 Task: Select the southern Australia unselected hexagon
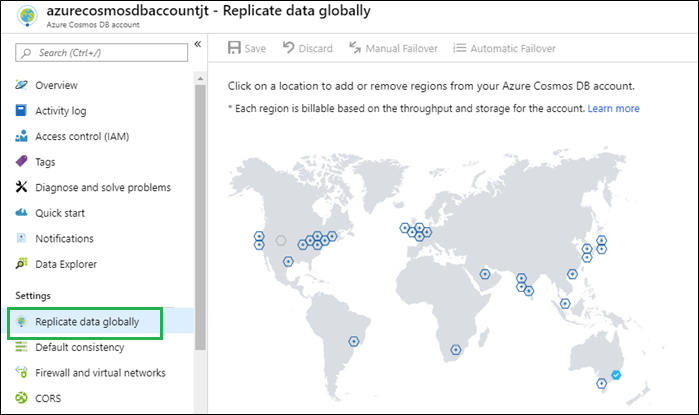[602, 383]
